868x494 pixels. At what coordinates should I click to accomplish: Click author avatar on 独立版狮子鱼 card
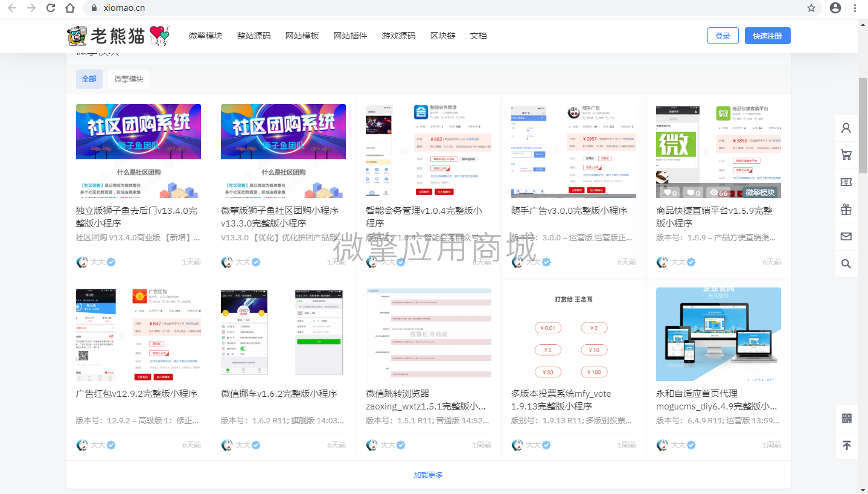point(82,262)
